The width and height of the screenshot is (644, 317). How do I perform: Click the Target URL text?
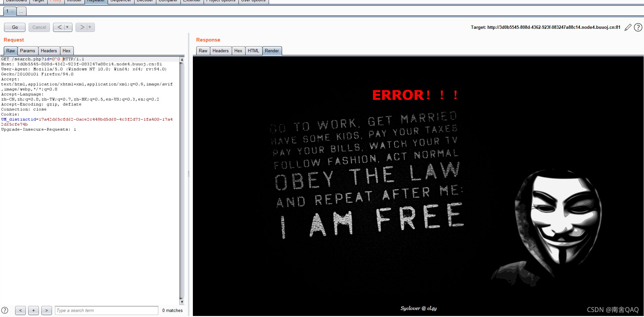545,27
